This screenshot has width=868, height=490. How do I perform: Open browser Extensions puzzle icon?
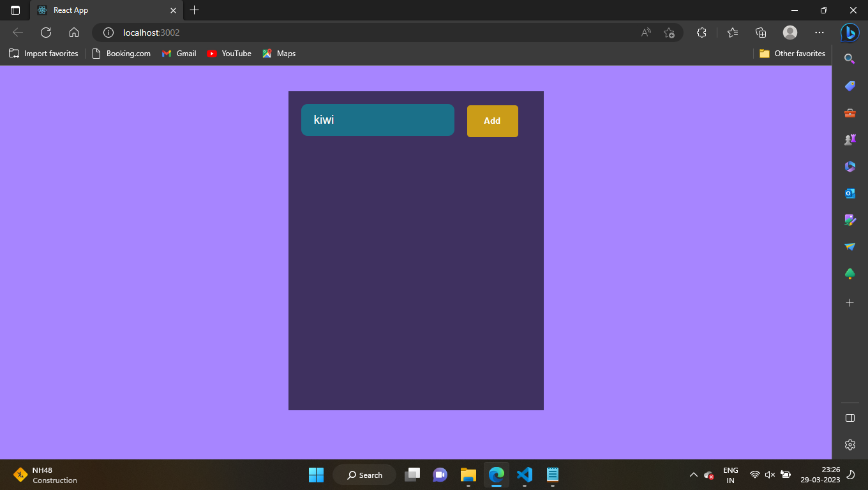click(x=701, y=32)
